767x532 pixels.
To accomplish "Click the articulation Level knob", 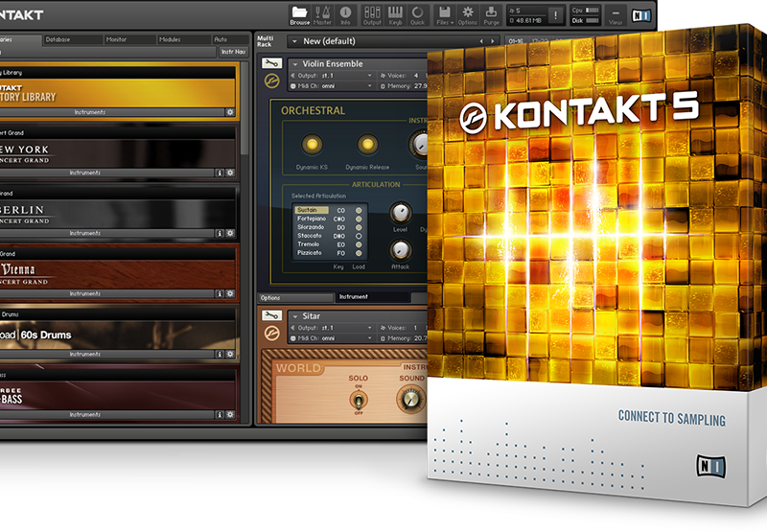I will pos(400,213).
